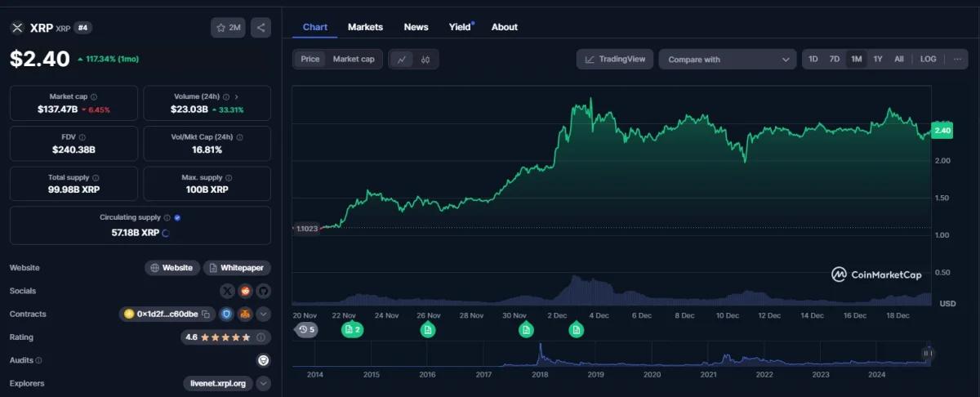
Task: Click the $137.47B market cap value
Action: [x=57, y=109]
